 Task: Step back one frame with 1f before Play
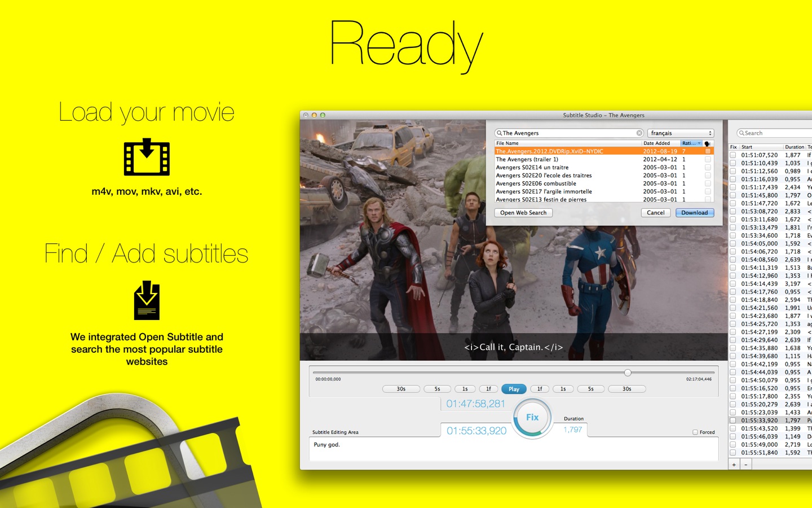pos(488,389)
